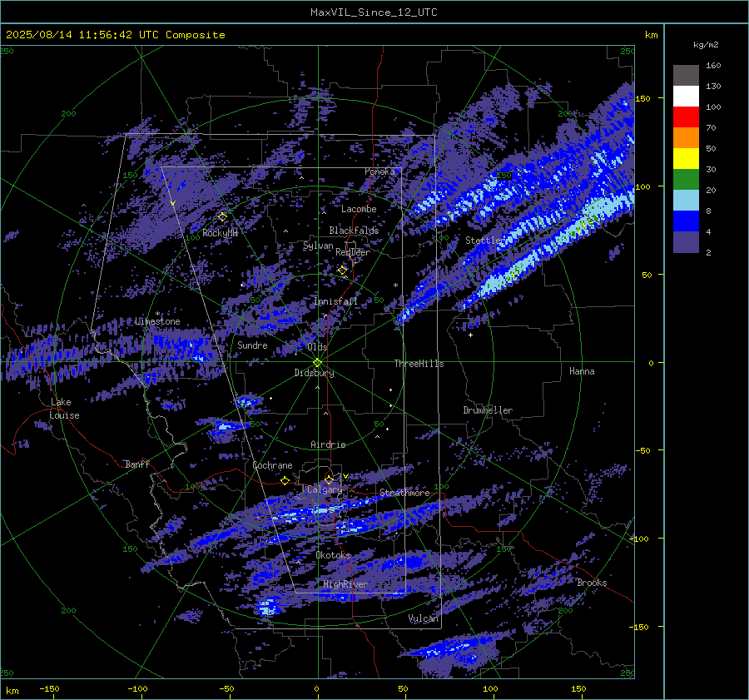Click the Didsbury city label
Image resolution: width=749 pixels, height=700 pixels.
[314, 373]
